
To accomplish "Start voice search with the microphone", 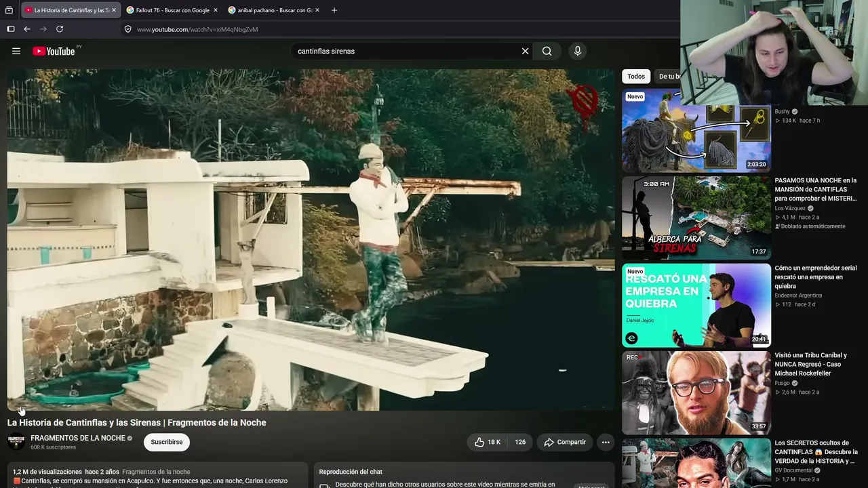I will (x=578, y=51).
